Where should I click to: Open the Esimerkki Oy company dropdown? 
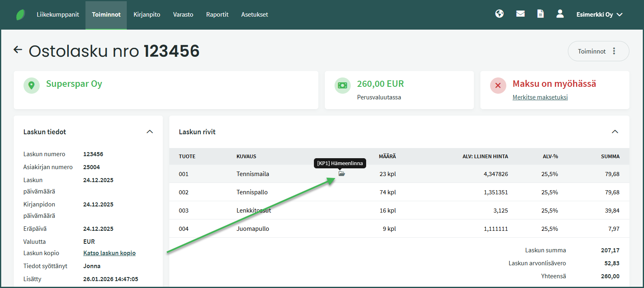tap(599, 15)
